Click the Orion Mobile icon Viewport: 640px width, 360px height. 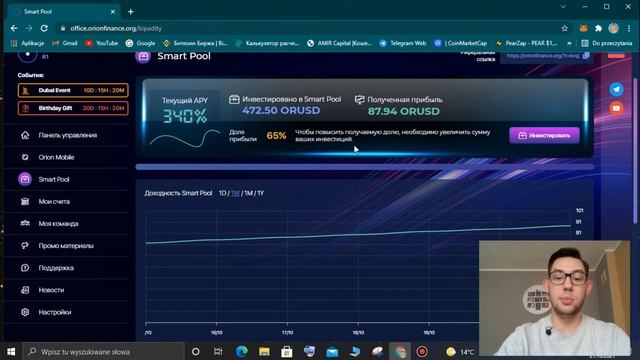point(25,157)
